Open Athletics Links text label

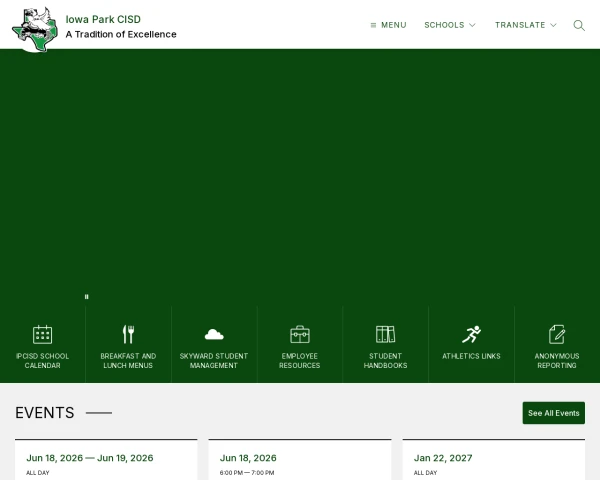point(471,356)
